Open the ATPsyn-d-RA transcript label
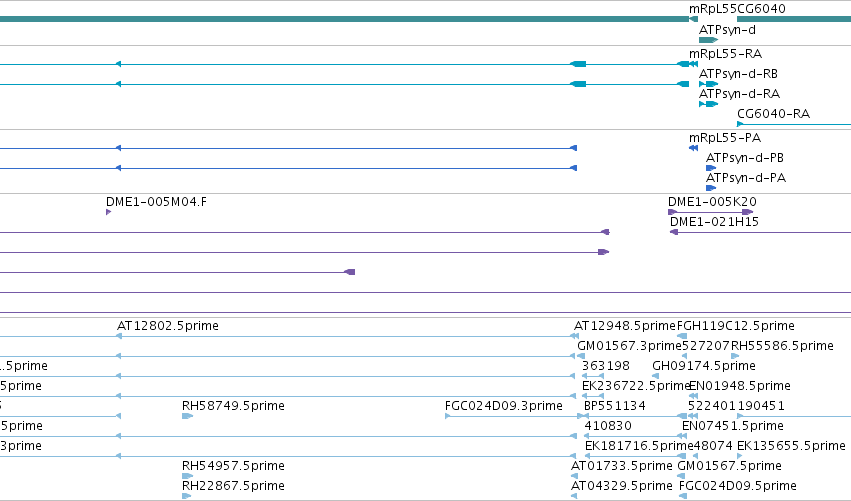 (x=739, y=94)
